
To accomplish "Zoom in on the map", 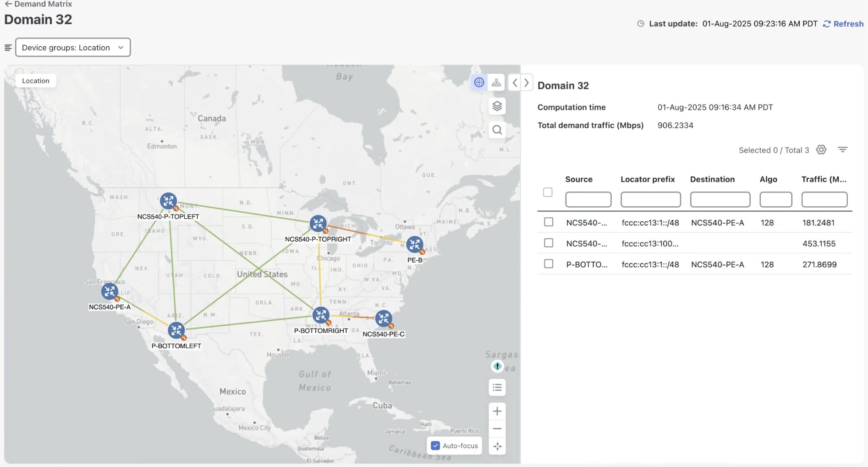I will (497, 411).
